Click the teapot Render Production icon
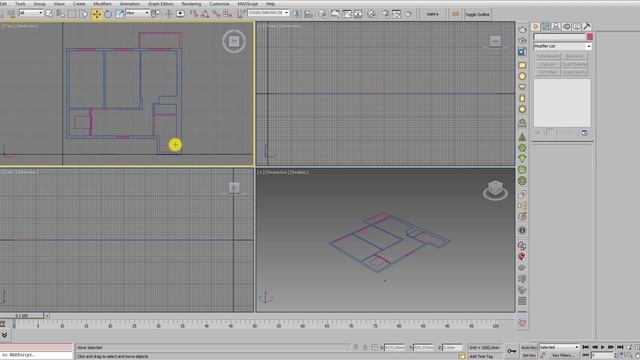The image size is (640, 360). click(409, 14)
